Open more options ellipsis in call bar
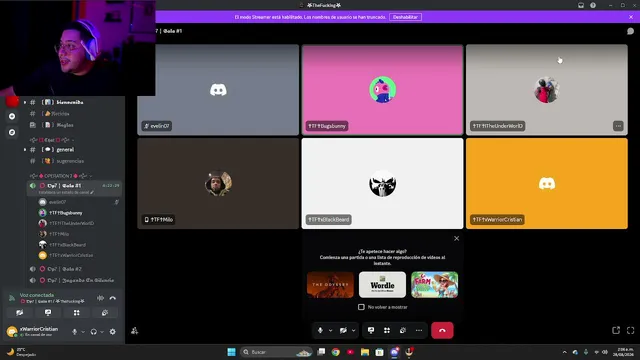 419,330
